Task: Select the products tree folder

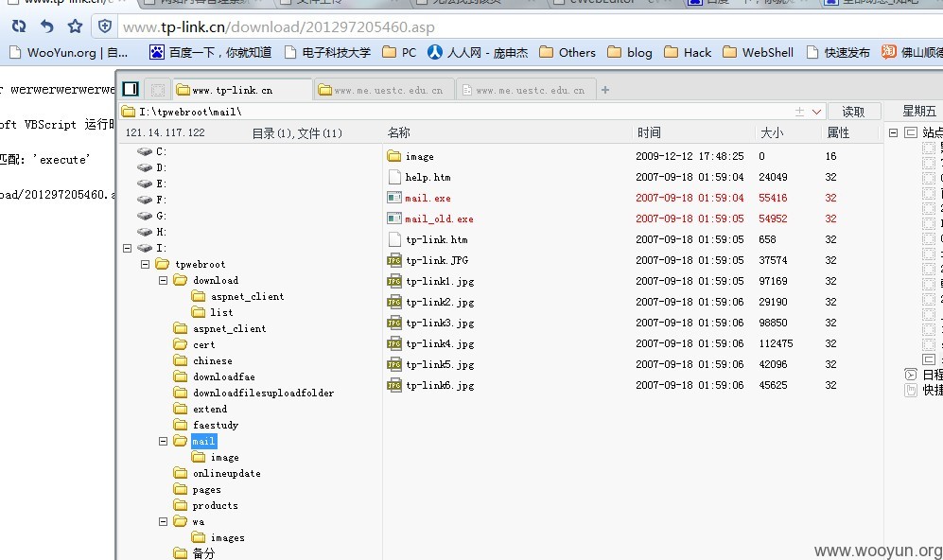Action: pyautogui.click(x=205, y=505)
